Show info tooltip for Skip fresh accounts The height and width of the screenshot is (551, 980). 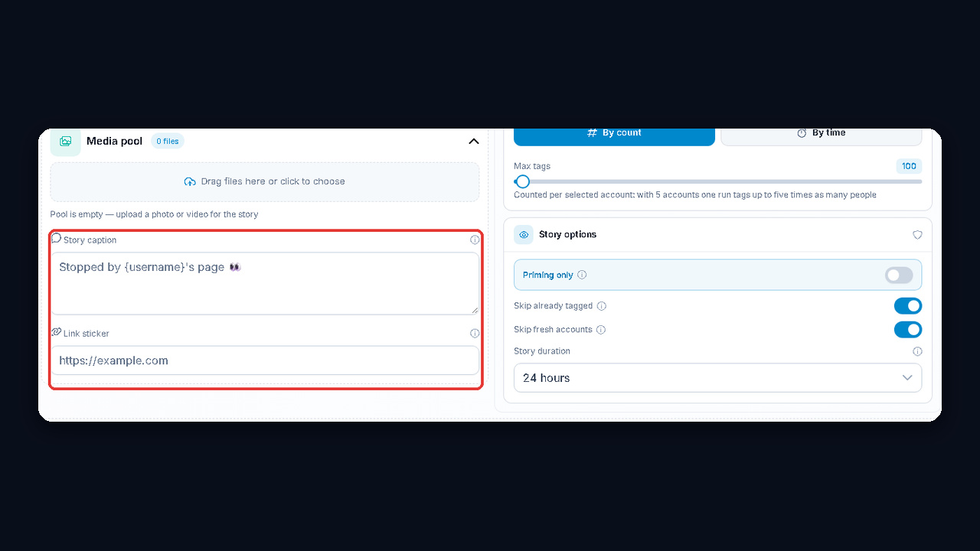pyautogui.click(x=601, y=330)
